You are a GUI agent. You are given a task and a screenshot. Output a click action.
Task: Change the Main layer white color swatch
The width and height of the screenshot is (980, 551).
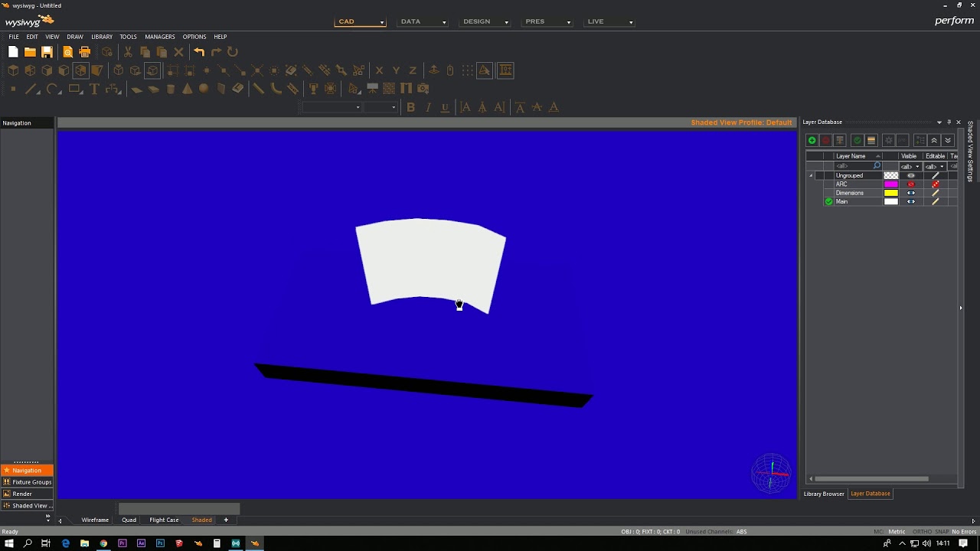click(890, 201)
